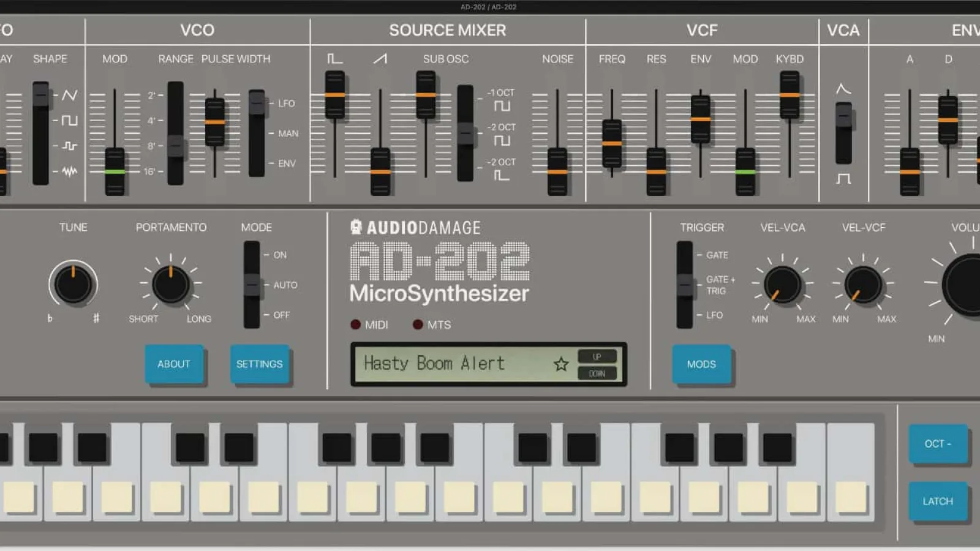
Task: Click the VCF MOD slider handle
Action: click(745, 171)
